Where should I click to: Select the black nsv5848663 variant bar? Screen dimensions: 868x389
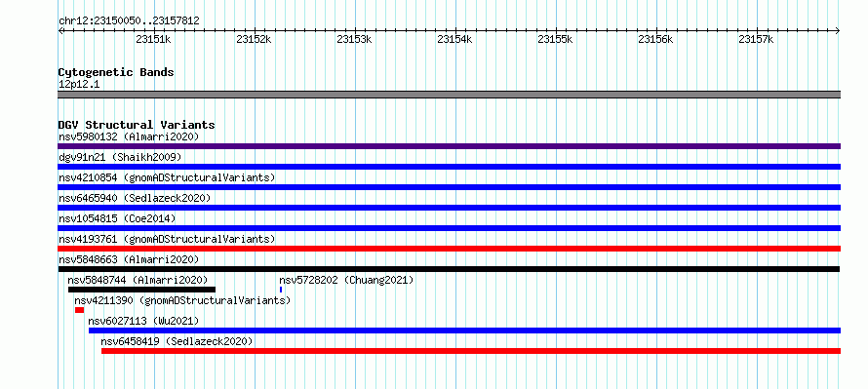449,269
